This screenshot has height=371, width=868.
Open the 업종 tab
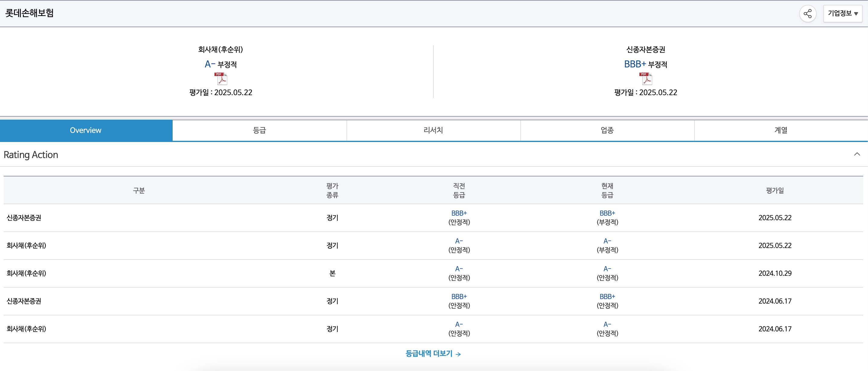pyautogui.click(x=607, y=131)
